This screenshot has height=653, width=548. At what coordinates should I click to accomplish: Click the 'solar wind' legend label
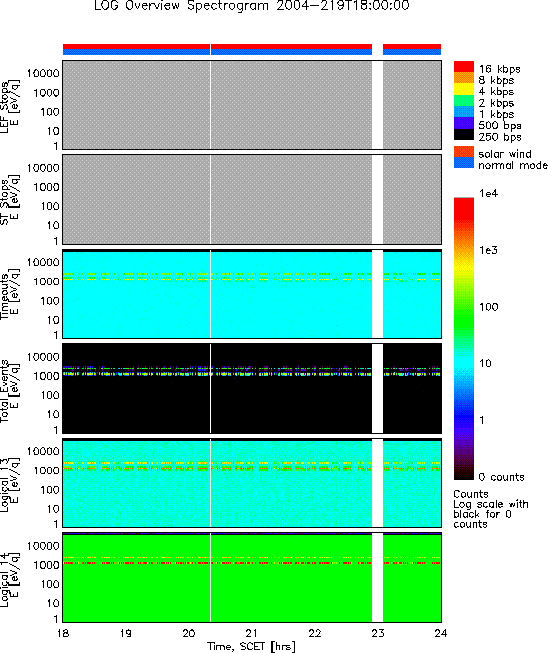tap(505, 154)
